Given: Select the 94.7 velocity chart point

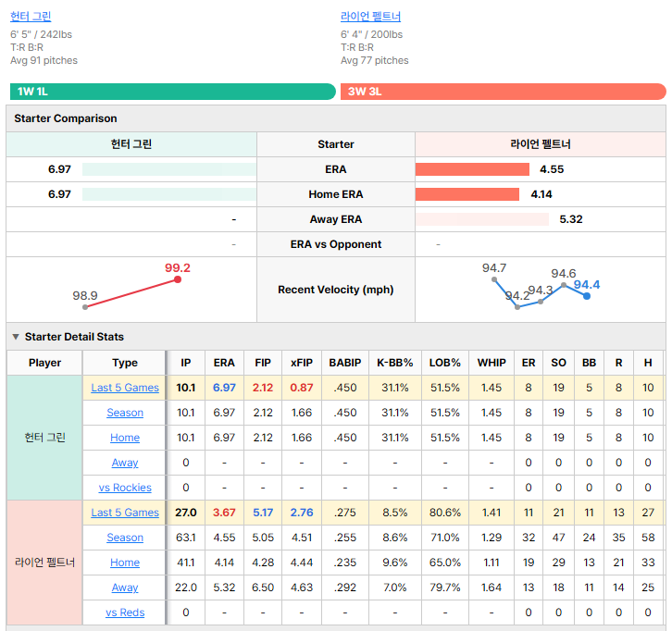Looking at the screenshot, I should click(494, 279).
